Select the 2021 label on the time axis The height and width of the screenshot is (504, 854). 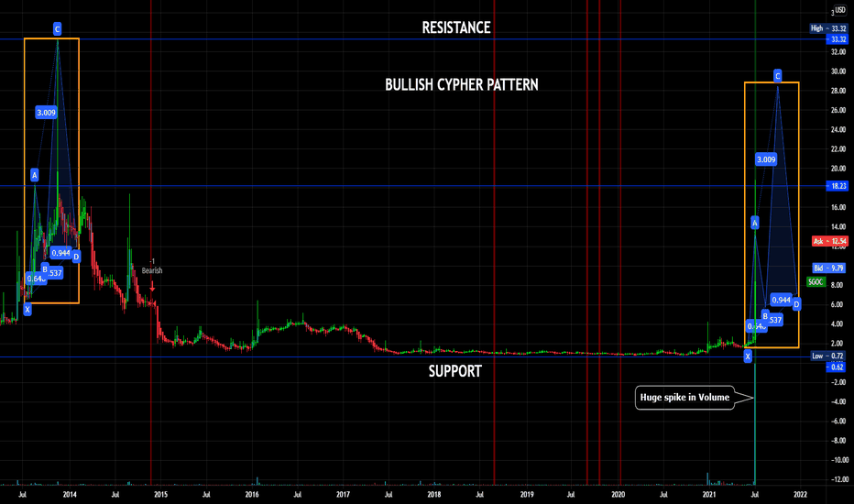pos(708,495)
